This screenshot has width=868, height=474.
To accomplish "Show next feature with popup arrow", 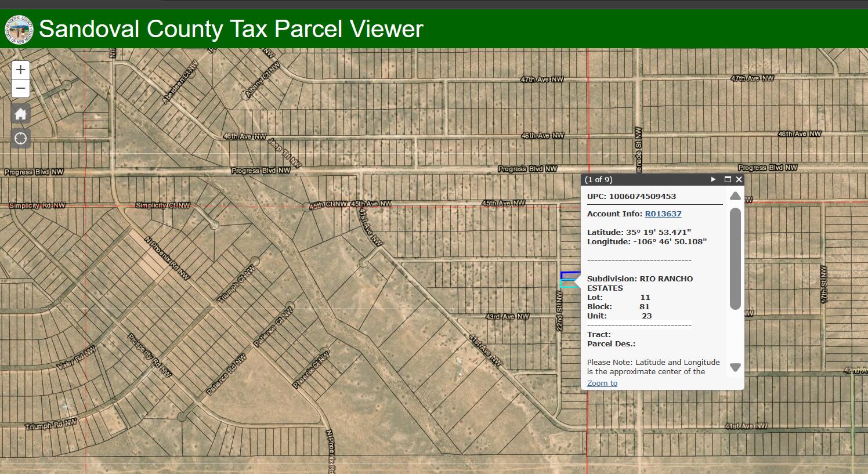I will (713, 180).
